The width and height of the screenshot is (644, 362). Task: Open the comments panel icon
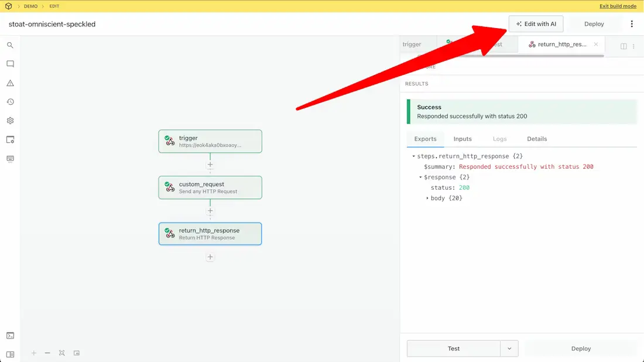click(x=10, y=64)
